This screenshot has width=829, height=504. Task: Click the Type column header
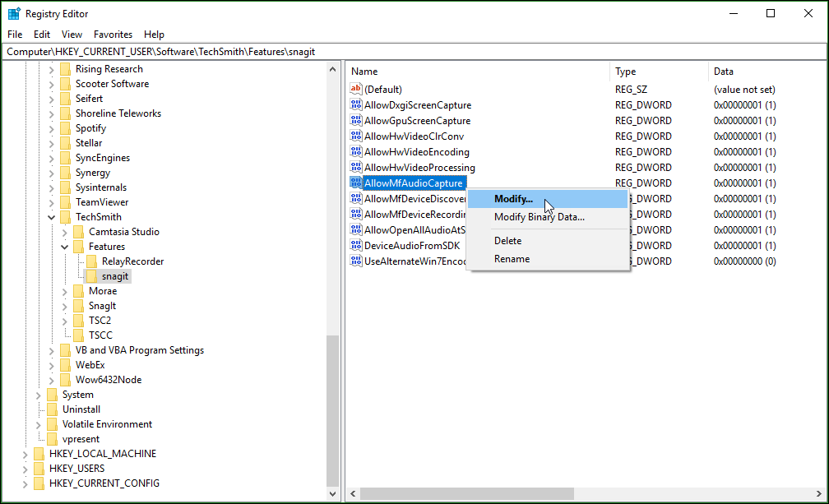[658, 72]
